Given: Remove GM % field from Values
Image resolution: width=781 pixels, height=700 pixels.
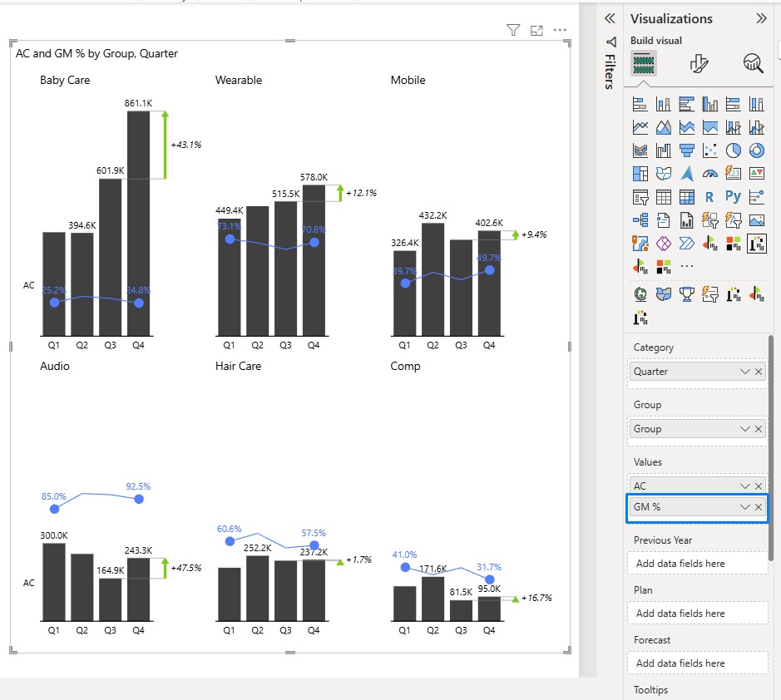Looking at the screenshot, I should [x=759, y=507].
